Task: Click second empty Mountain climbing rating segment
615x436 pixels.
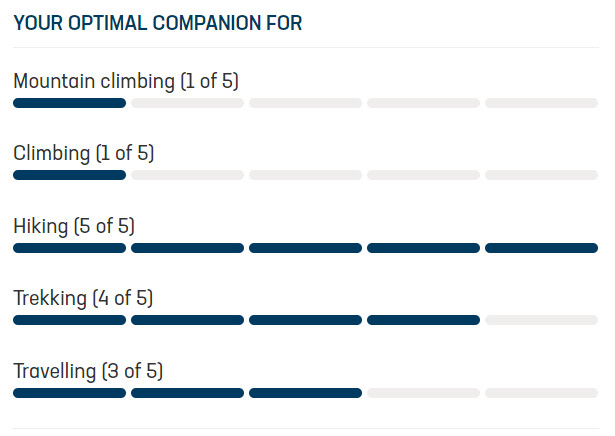Action: point(187,103)
